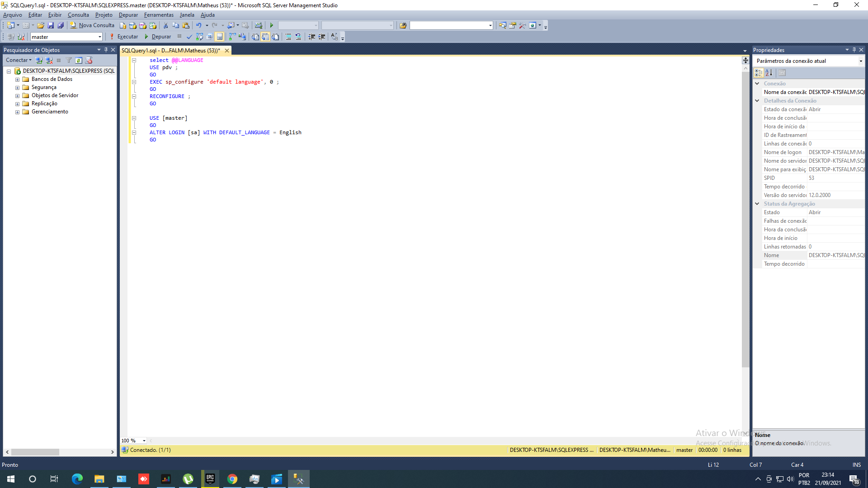Screen dimensions: 868x488
Task: Collapse the Detalhes da Conexão section
Action: pyautogui.click(x=757, y=101)
